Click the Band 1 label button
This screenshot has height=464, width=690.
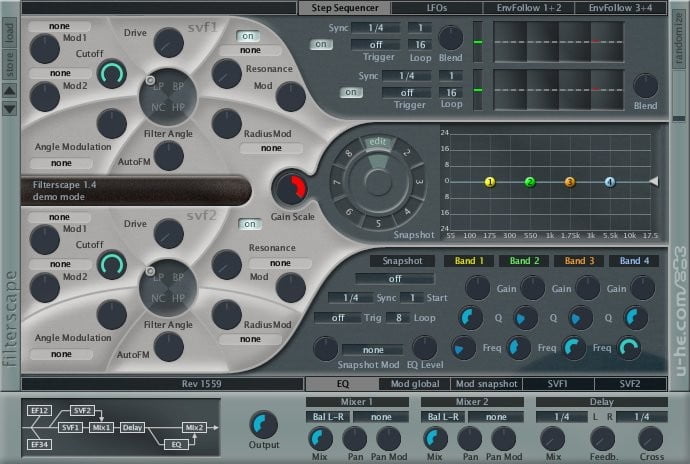point(469,261)
